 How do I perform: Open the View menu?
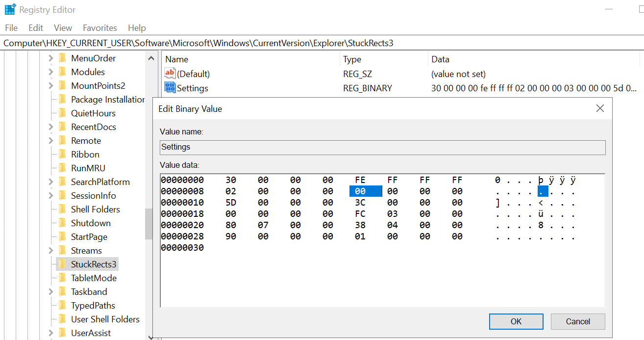coord(63,28)
